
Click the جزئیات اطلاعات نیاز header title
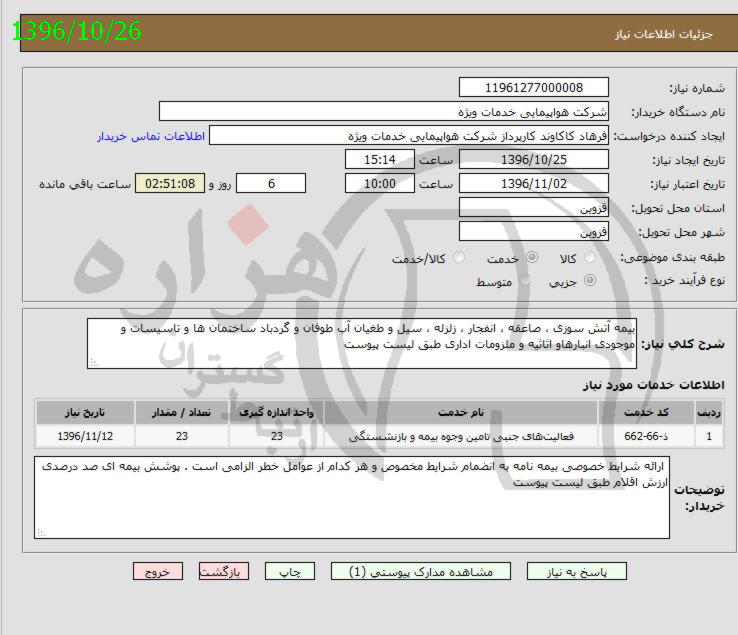(664, 34)
